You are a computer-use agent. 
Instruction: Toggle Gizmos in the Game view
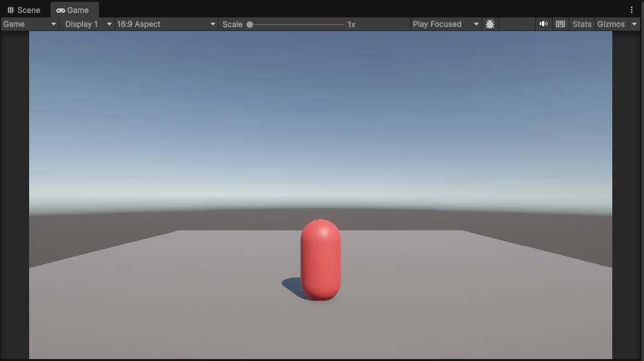pyautogui.click(x=610, y=24)
